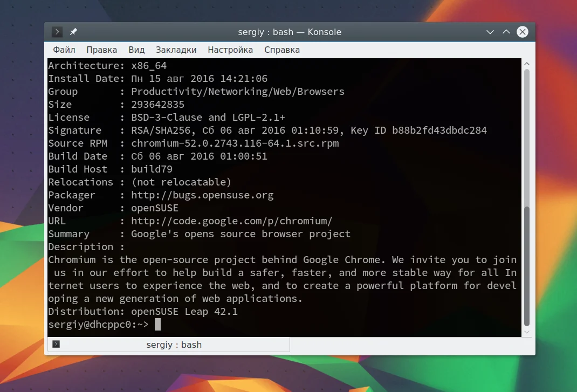Open the Файл menu

coord(64,50)
